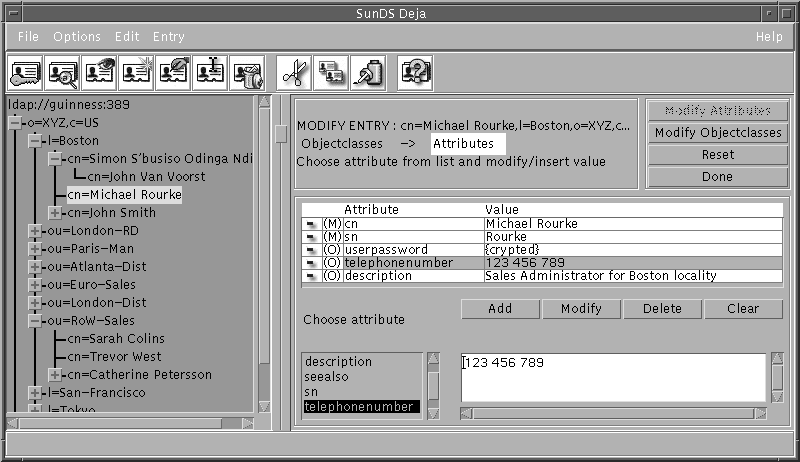Click the view entry eye icon
800x462 pixels.
(99, 73)
